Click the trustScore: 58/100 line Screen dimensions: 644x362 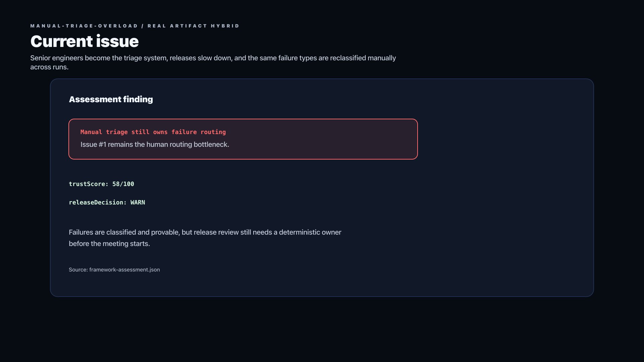pos(101,184)
